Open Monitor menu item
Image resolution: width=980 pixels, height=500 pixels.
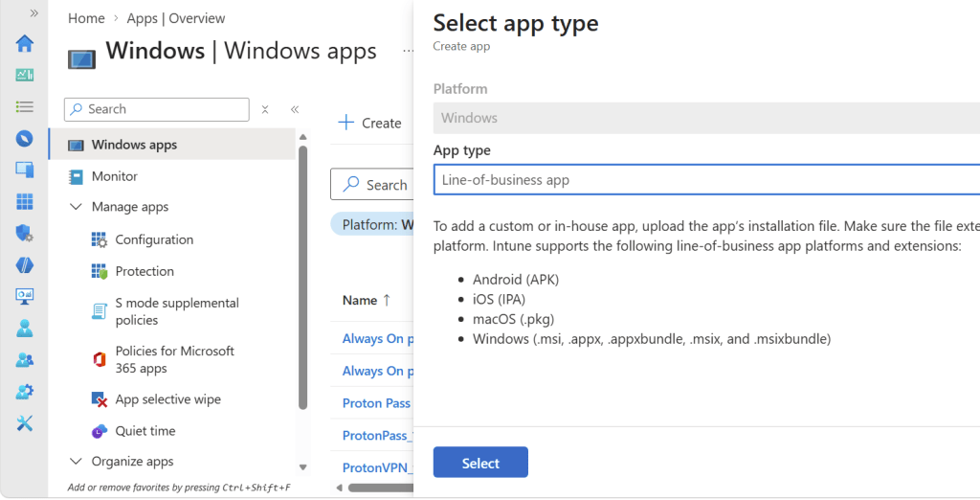coord(115,176)
